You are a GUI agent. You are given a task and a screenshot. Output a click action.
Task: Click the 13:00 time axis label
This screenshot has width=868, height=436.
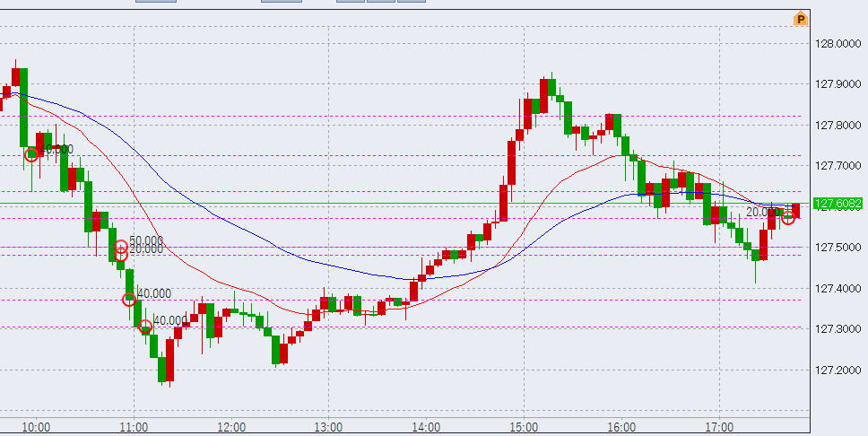coord(329,427)
